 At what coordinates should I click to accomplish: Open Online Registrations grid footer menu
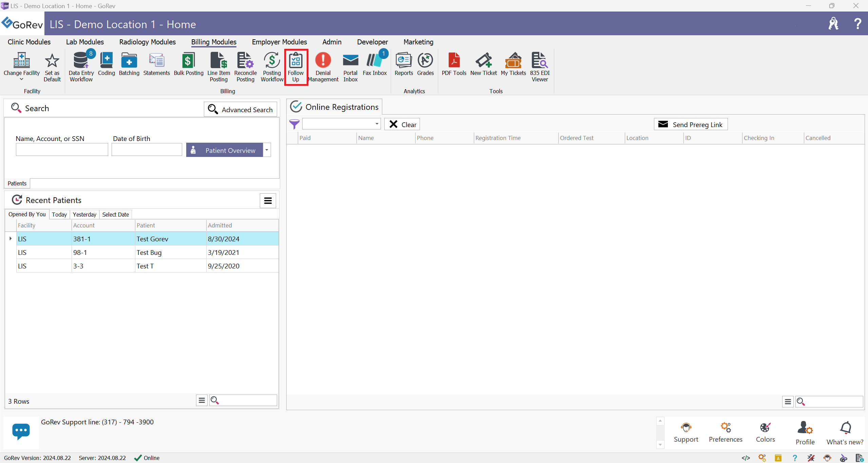tap(788, 401)
